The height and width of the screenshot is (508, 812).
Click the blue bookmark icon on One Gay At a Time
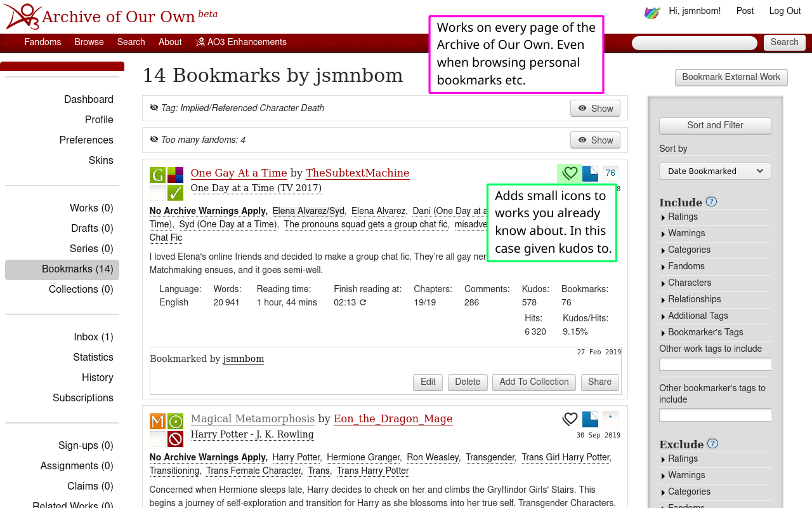coord(590,173)
